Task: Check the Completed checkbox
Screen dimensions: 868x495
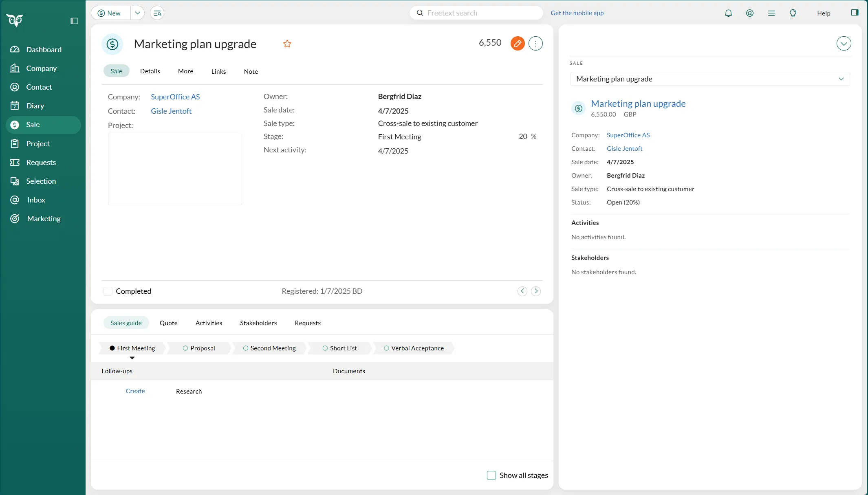Action: click(x=108, y=291)
